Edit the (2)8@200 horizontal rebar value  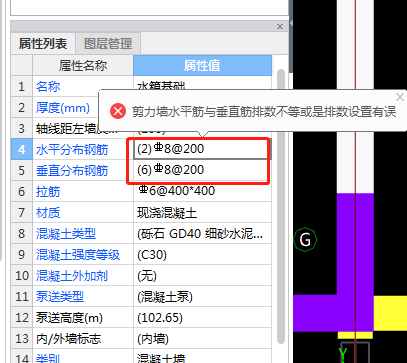[202, 149]
